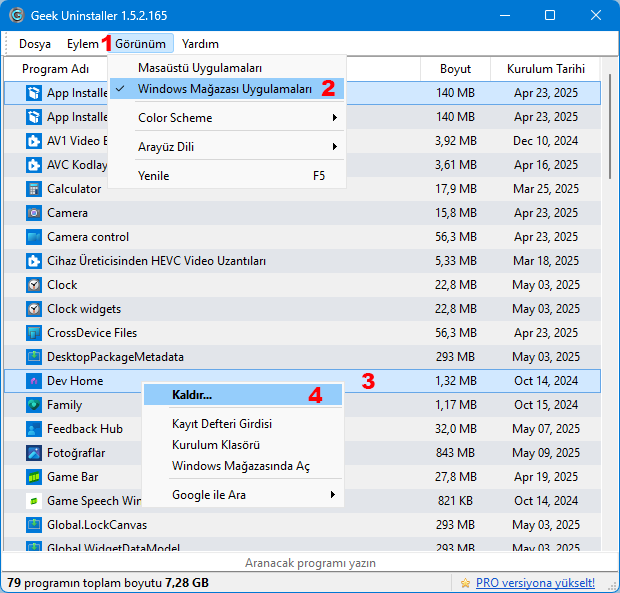Click the 843 MB size cell
This screenshot has width=620, height=593.
[x=455, y=453]
